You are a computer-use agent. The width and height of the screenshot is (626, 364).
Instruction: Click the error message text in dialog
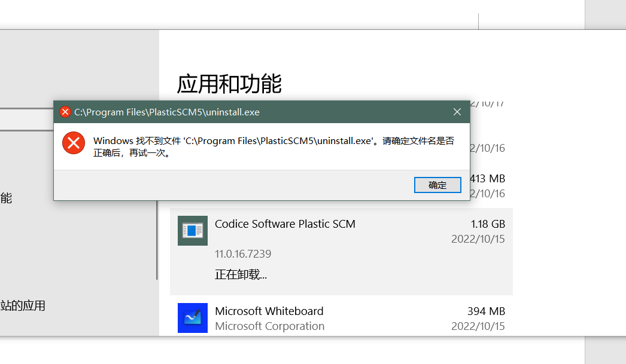[274, 146]
